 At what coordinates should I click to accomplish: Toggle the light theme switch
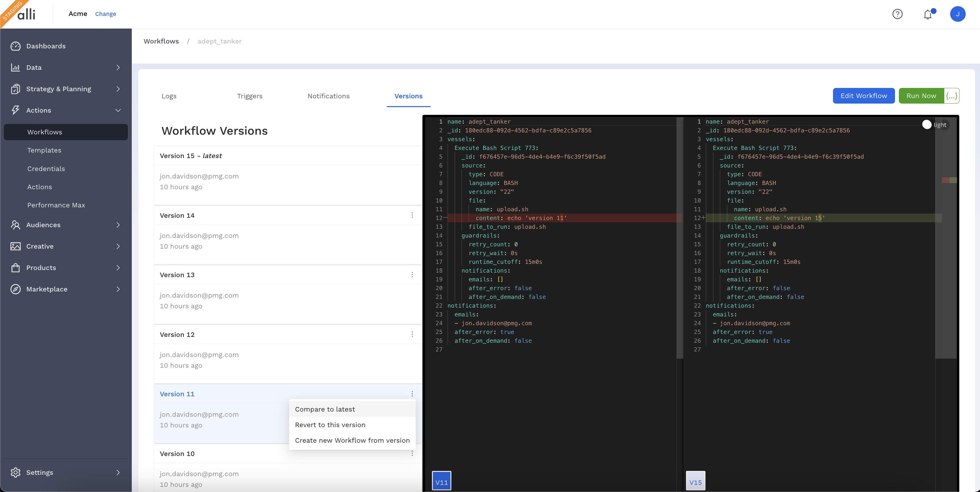click(x=927, y=125)
